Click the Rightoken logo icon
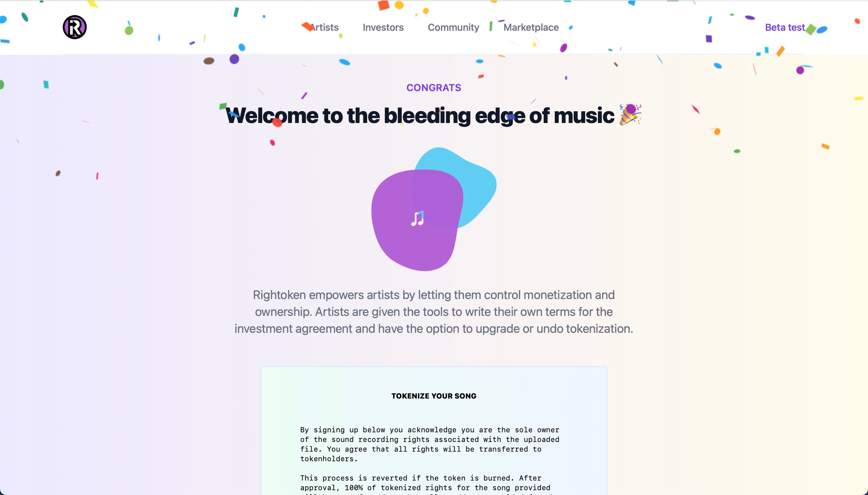The image size is (868, 495). [74, 27]
